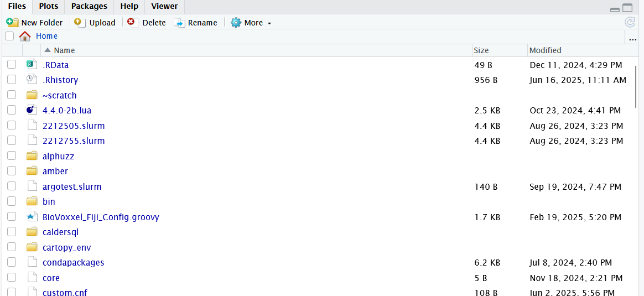Switch to the Packages tab
The width and height of the screenshot is (644, 296).
click(89, 6)
